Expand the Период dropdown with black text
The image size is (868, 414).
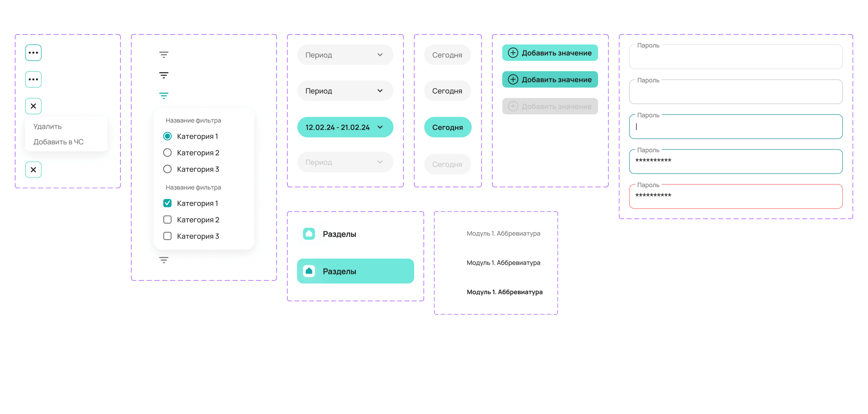pos(345,91)
